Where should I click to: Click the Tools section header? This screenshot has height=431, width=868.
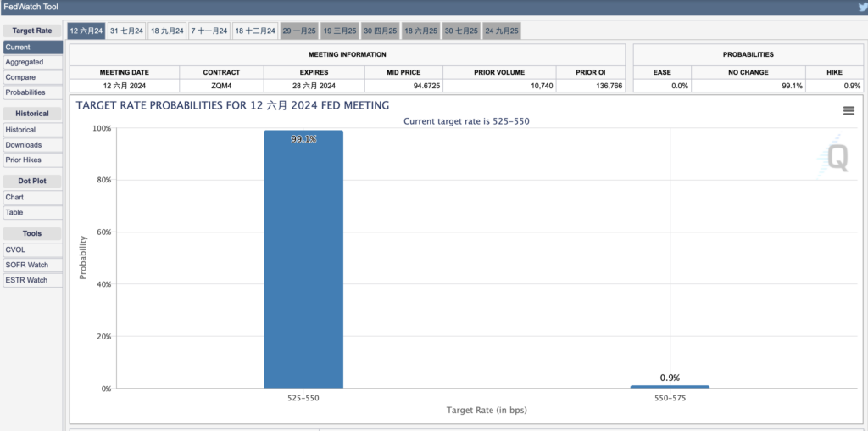[x=32, y=234]
